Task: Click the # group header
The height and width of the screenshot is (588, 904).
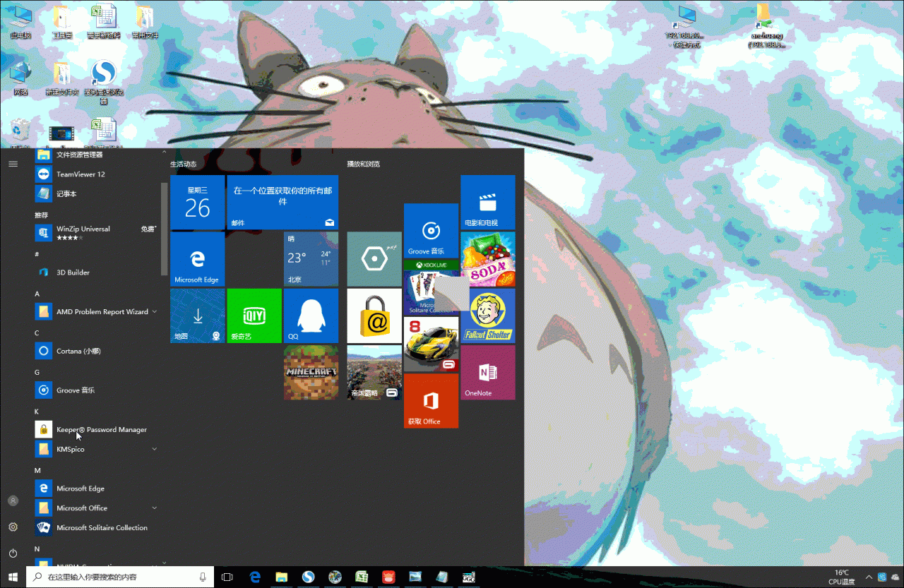Action: point(37,254)
